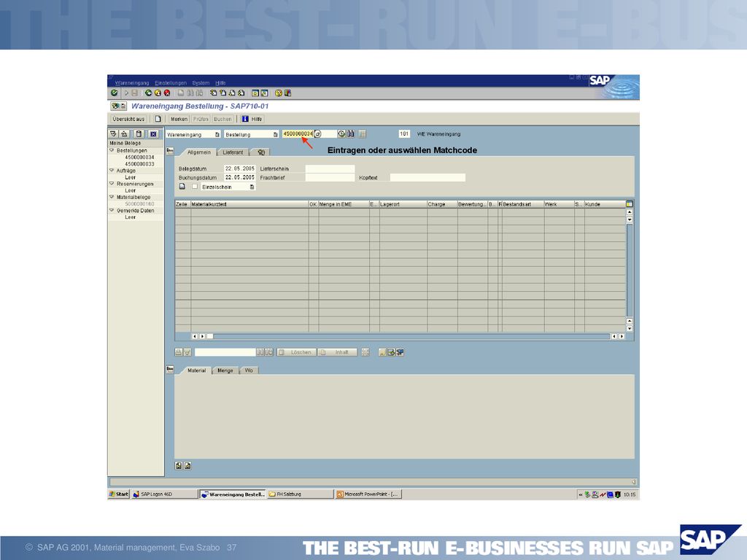
Task: Open the Bestellung reference document dropdown
Action: [275, 135]
